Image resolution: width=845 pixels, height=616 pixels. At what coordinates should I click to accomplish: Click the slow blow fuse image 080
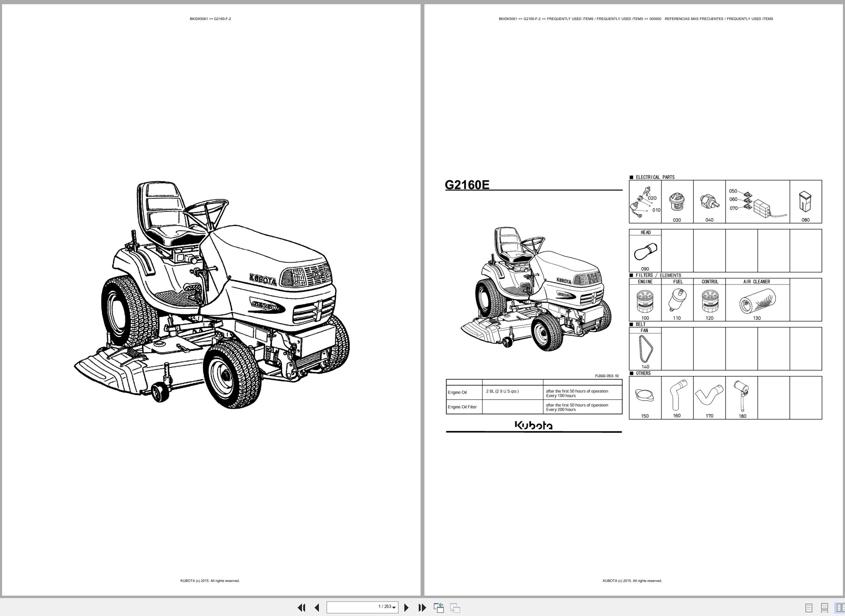click(x=805, y=201)
